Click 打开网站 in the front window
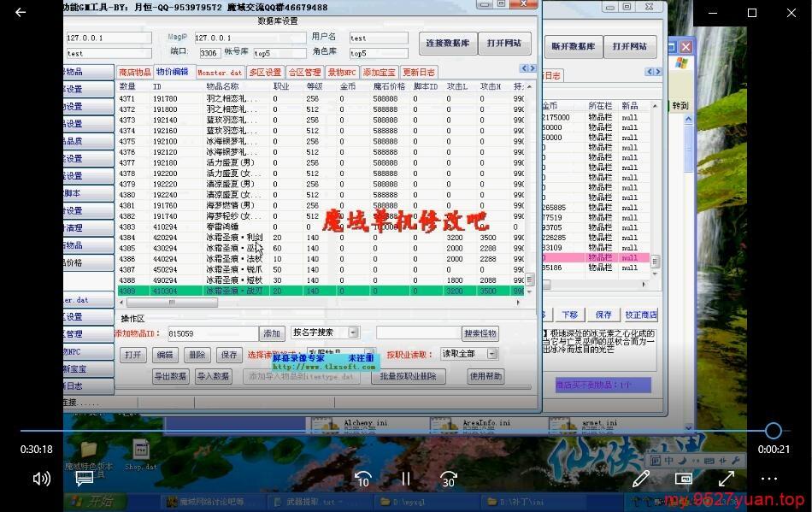 504,43
